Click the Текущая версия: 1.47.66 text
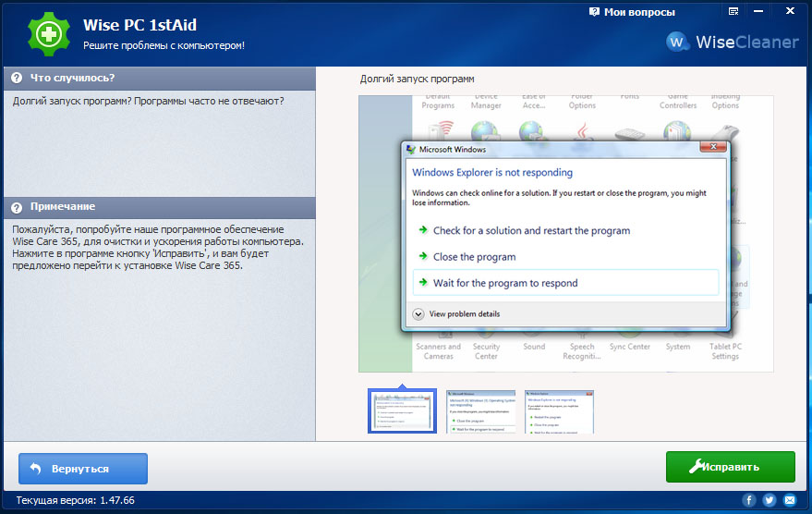 (x=75, y=500)
